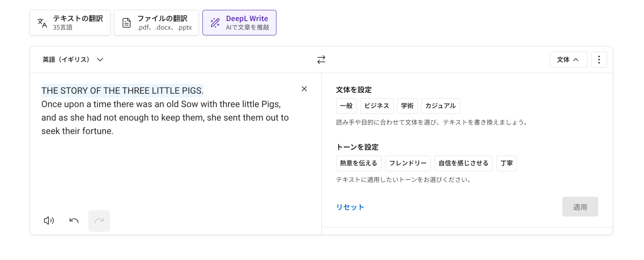Viewport: 644px width, 260px height.
Task: Click the リセット link
Action: coord(350,207)
